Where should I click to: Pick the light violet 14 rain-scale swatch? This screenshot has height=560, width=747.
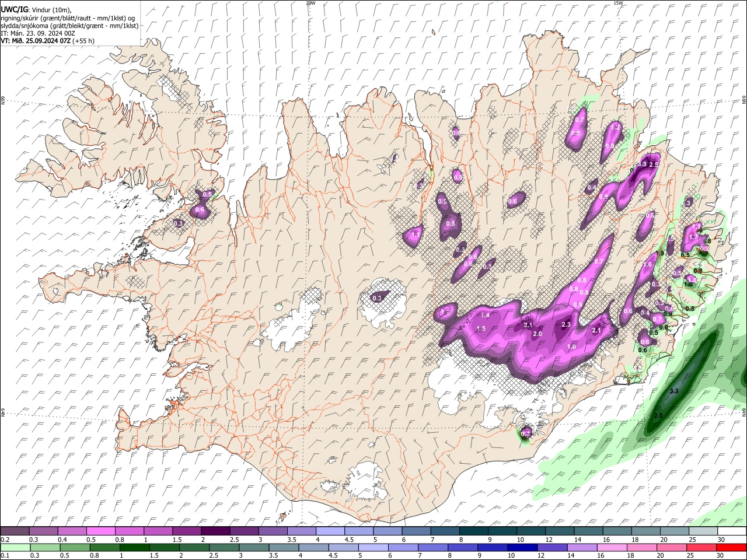click(x=581, y=548)
